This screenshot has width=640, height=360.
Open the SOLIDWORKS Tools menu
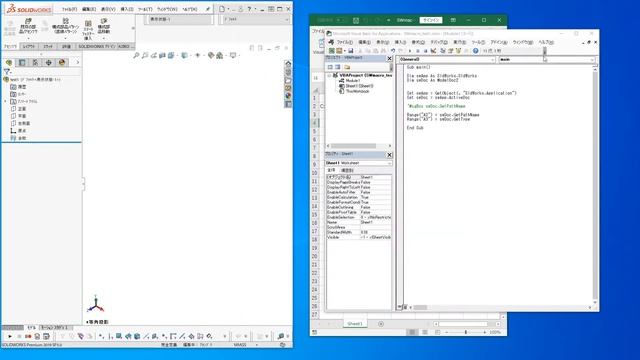click(145, 9)
